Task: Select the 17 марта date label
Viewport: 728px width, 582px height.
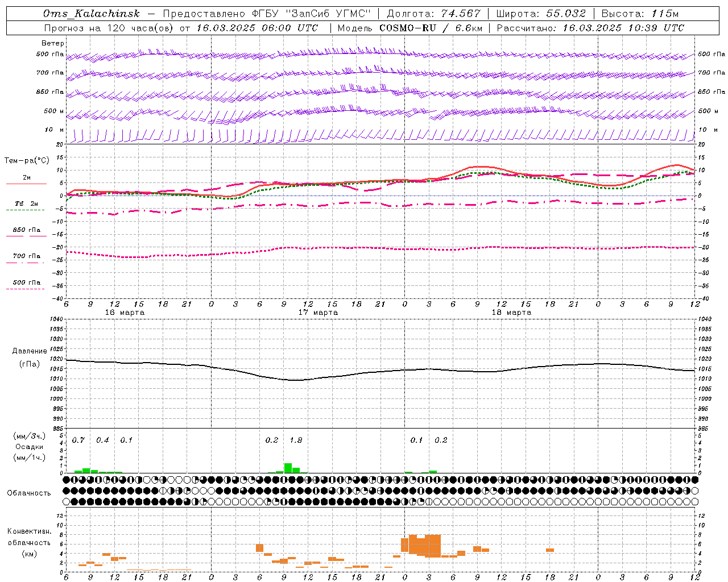Action: (x=318, y=313)
